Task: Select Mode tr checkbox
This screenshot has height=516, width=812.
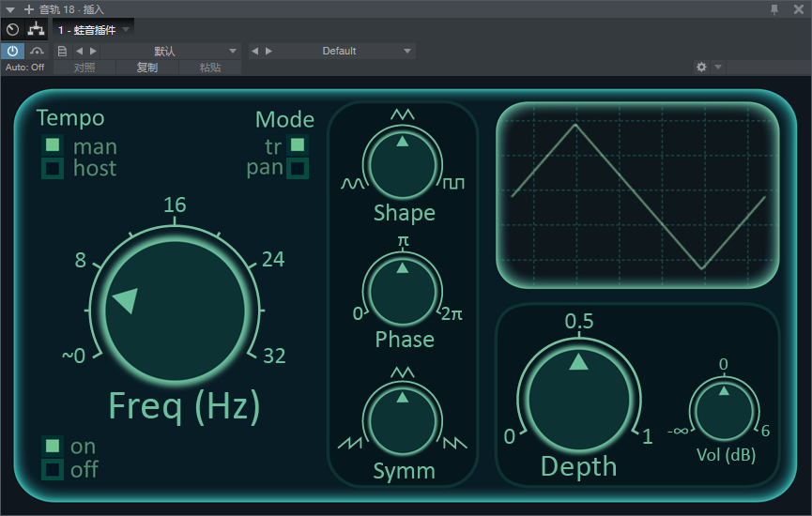Action: (x=298, y=144)
